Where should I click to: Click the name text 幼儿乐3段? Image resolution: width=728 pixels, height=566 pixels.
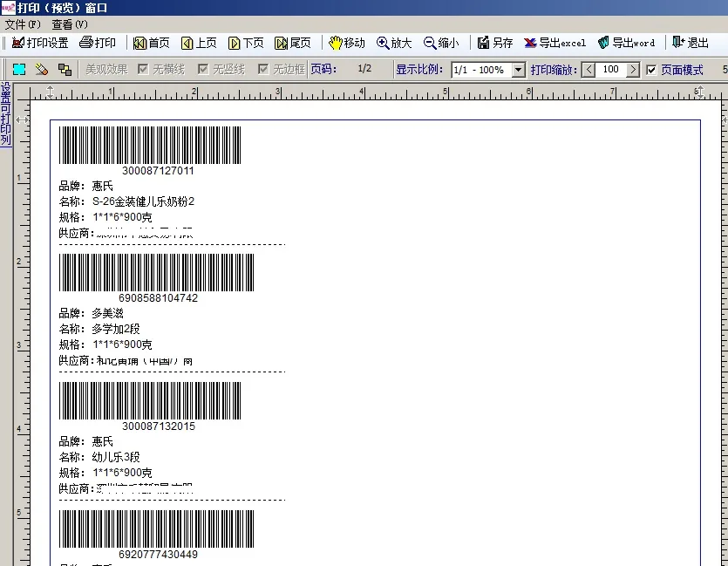(x=116, y=457)
